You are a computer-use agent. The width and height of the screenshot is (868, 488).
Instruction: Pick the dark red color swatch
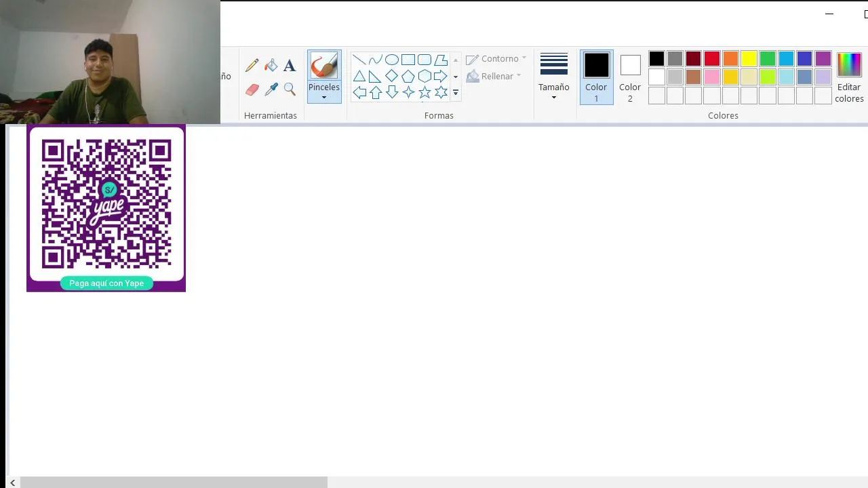(x=693, y=59)
